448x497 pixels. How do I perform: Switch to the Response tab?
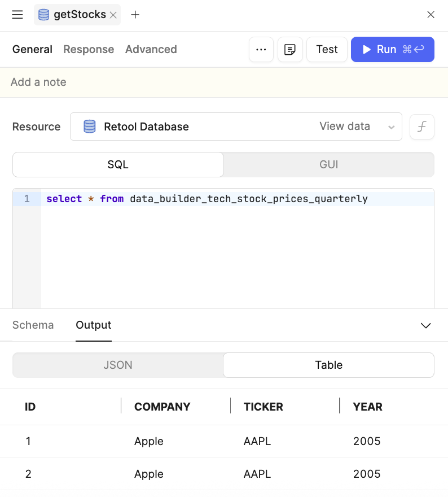click(x=89, y=50)
